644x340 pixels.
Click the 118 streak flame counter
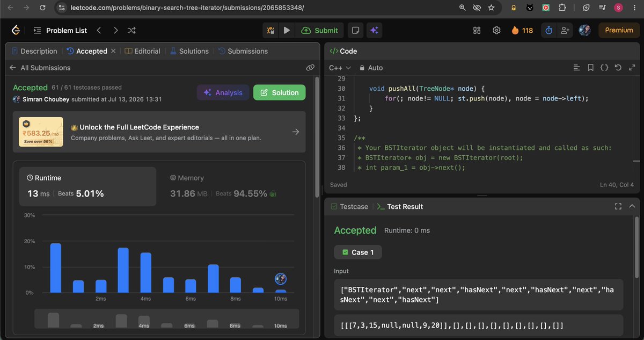click(x=522, y=31)
